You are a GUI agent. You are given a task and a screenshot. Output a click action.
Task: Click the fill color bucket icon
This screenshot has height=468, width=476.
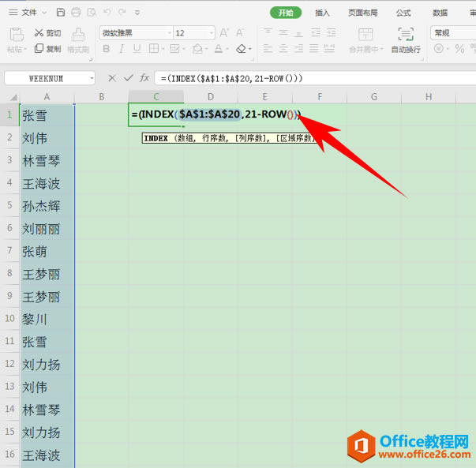click(197, 49)
